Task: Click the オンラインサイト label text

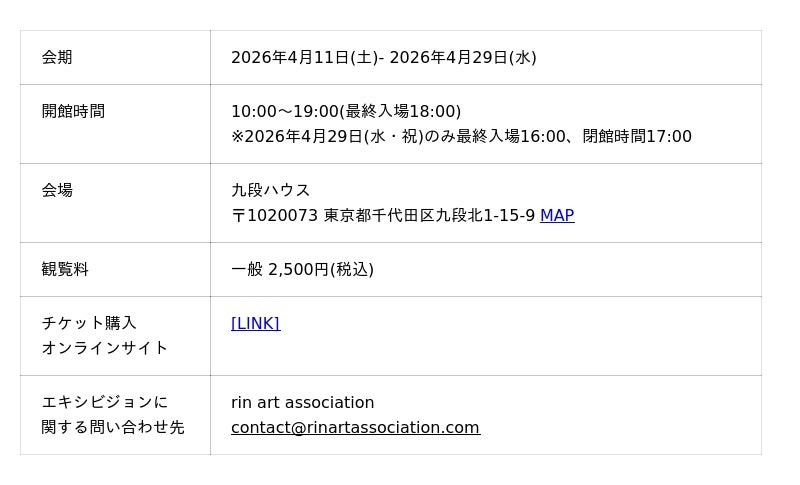Action: coord(105,348)
